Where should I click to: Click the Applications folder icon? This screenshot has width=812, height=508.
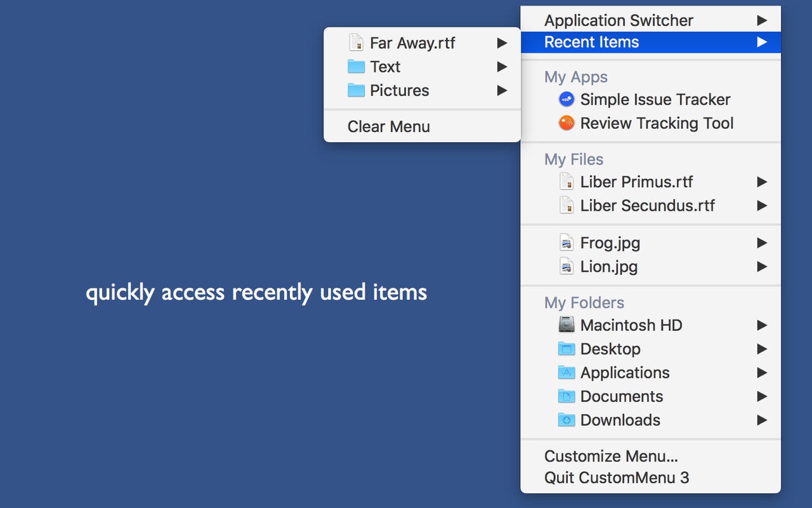pos(566,372)
